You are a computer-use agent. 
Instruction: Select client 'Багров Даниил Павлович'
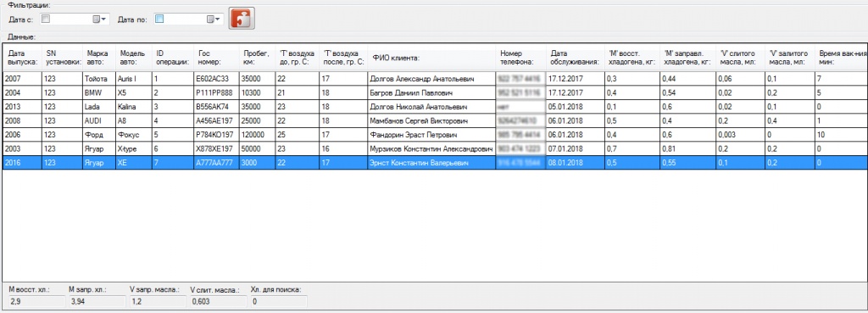[x=431, y=92]
